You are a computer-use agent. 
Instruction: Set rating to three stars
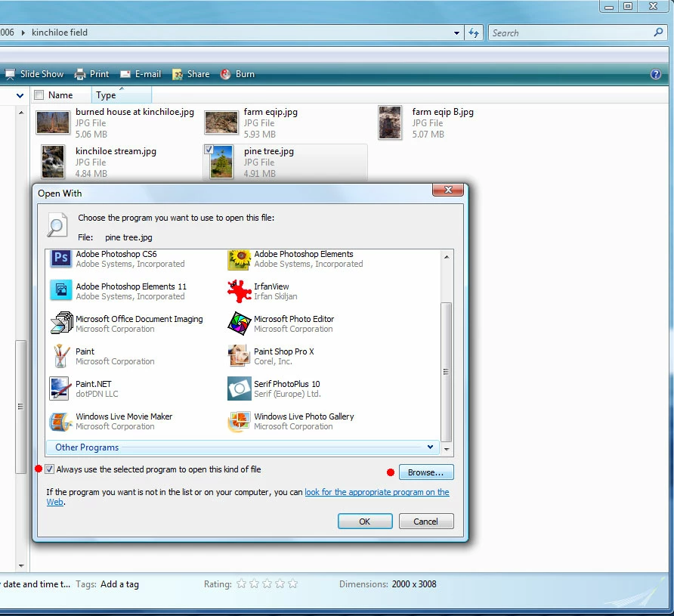tap(267, 583)
